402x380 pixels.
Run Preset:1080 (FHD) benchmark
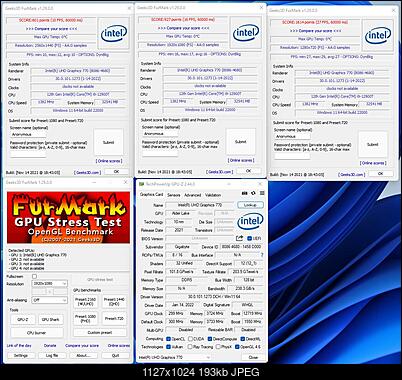click(x=85, y=318)
